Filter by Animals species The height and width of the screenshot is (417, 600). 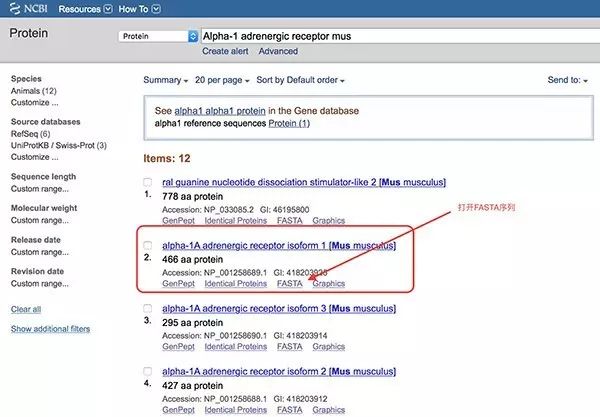pos(27,91)
